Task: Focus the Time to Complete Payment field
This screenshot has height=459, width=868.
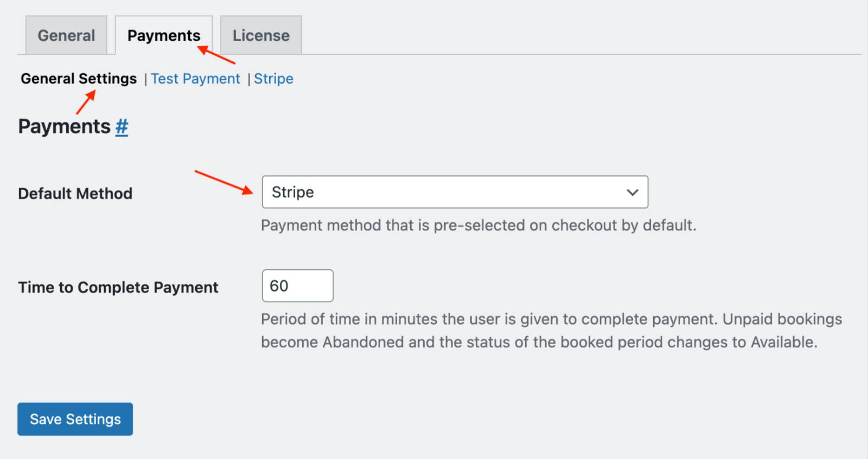Action: 297,286
